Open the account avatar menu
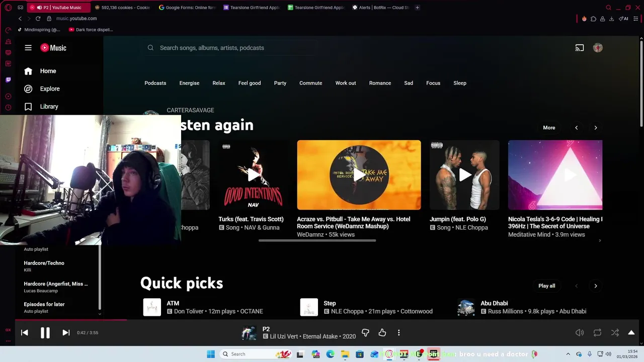Image resolution: width=644 pixels, height=362 pixels. (x=598, y=48)
